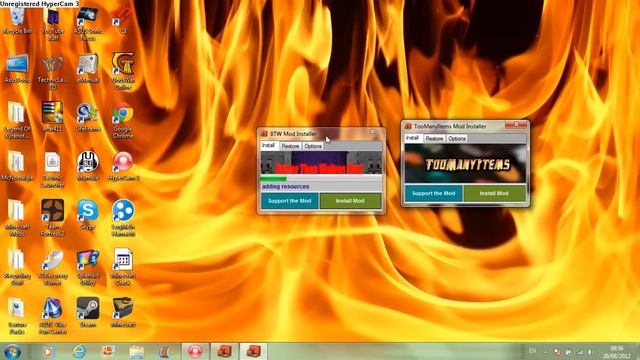Click Install Mod in TooManyItems installer
Screen dimensions: 640x360
[494, 193]
